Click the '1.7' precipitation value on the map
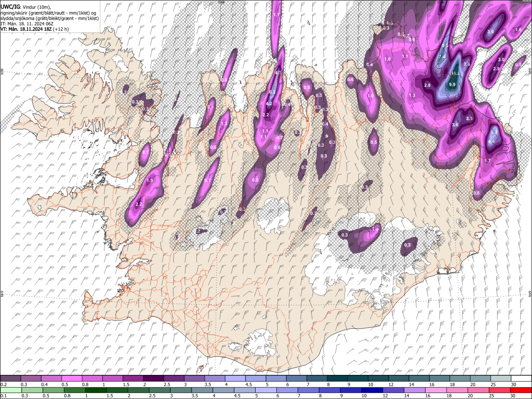 [488, 160]
